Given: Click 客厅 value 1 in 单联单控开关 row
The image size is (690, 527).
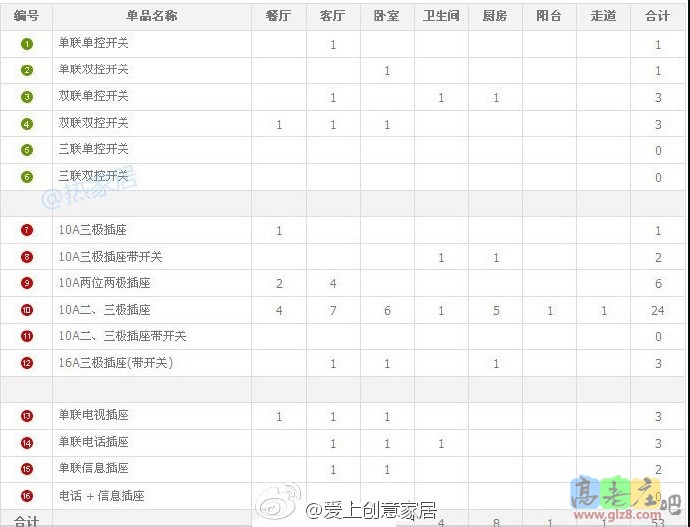Looking at the screenshot, I should click(333, 45).
